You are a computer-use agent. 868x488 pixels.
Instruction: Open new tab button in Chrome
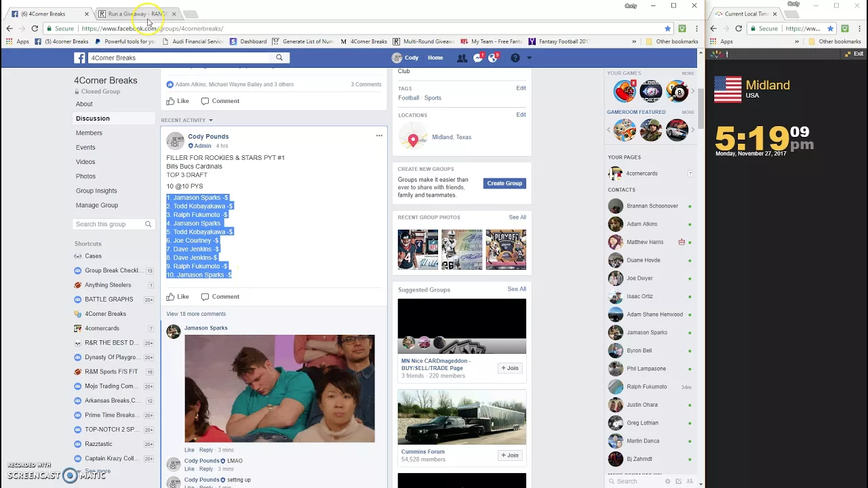click(191, 14)
